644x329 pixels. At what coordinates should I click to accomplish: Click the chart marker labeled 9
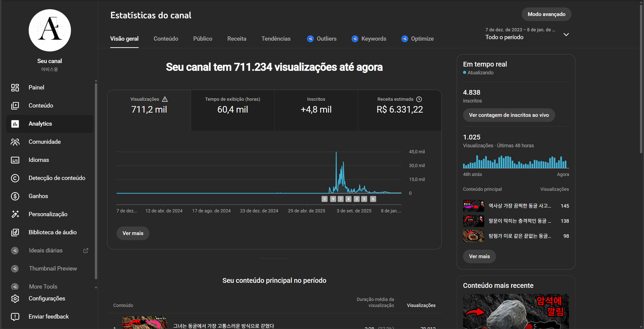click(x=333, y=199)
